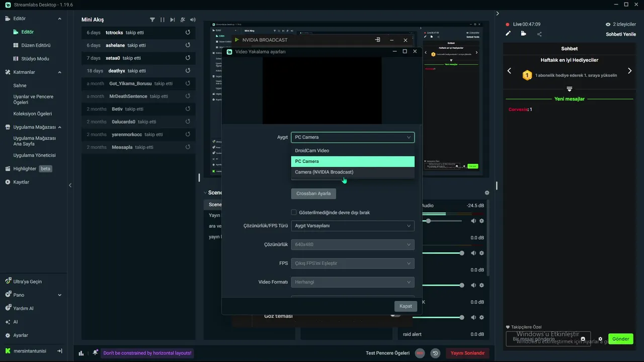Replay the yarenmorkocc follow alert
The width and height of the screenshot is (644, 362).
point(188,134)
